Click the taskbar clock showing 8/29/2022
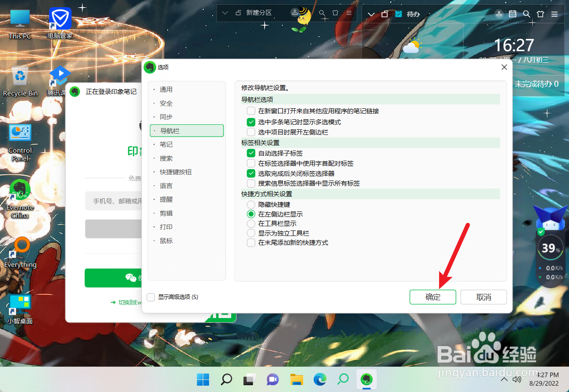 click(x=544, y=379)
